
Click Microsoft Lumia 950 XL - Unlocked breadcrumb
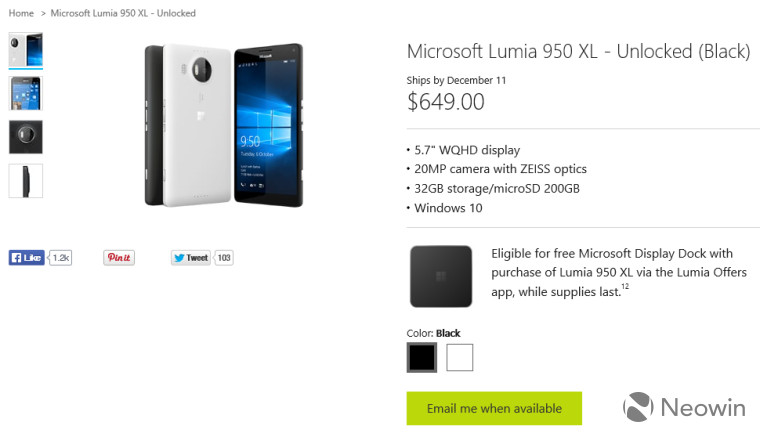click(123, 13)
